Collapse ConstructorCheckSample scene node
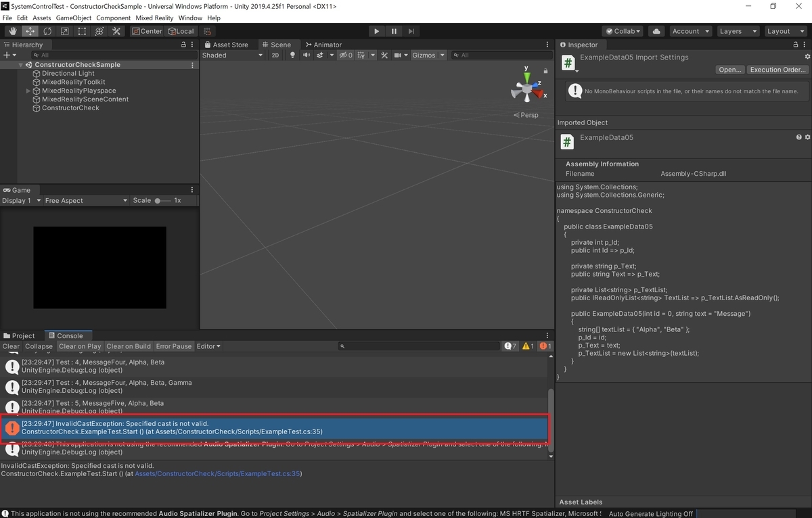Image resolution: width=812 pixels, height=518 pixels. click(x=20, y=65)
